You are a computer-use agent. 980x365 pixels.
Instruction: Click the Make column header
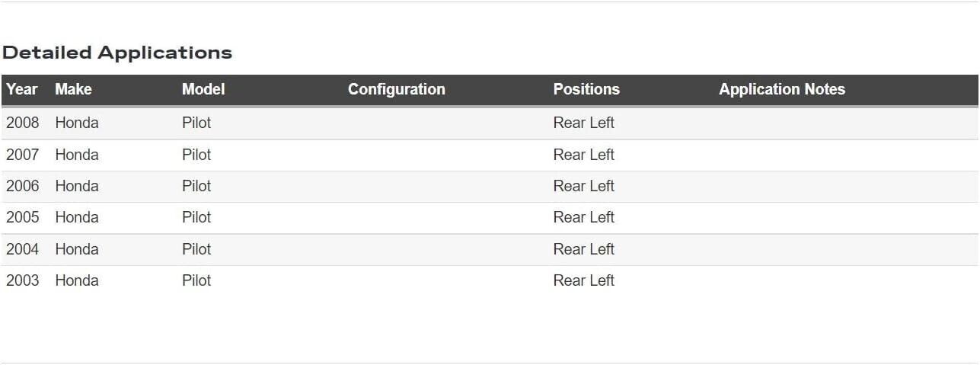click(x=73, y=89)
